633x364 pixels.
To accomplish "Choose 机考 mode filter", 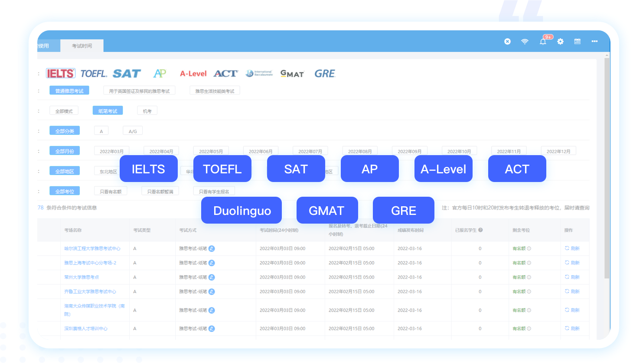I will 147,111.
